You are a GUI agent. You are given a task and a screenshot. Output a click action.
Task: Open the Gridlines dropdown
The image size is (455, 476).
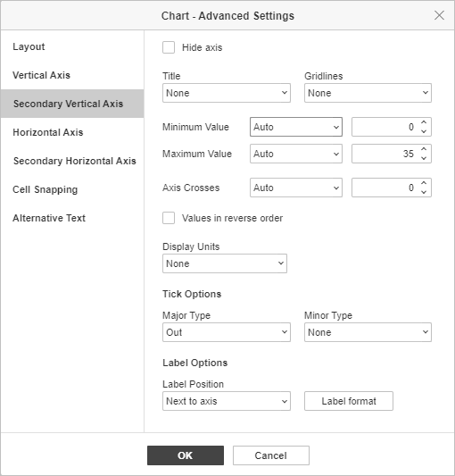click(x=368, y=93)
